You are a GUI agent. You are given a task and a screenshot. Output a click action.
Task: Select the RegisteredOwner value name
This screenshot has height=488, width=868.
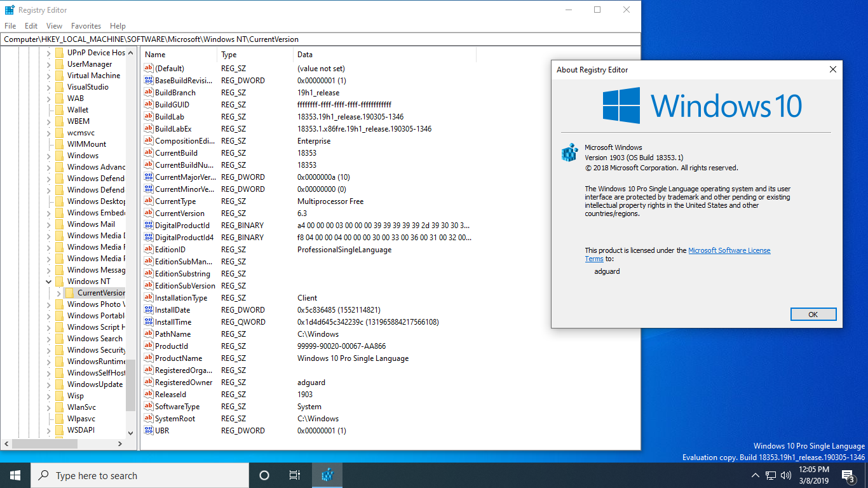[184, 383]
